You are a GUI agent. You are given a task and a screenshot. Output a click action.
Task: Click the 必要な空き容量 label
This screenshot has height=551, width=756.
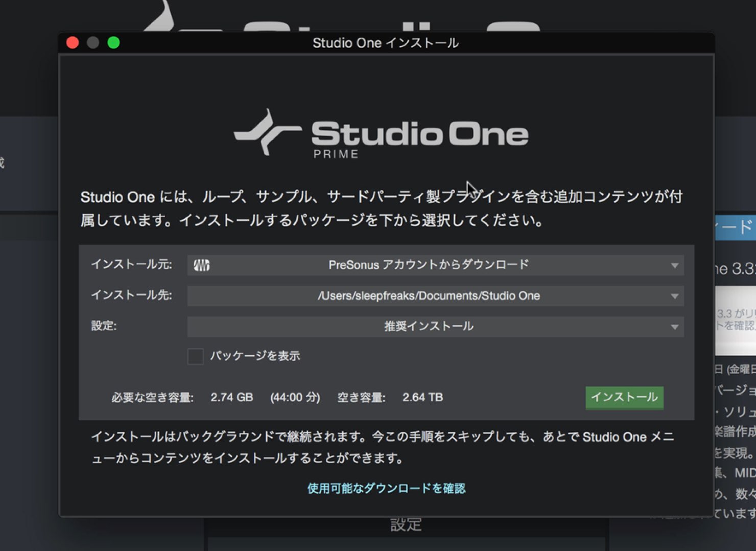(153, 398)
